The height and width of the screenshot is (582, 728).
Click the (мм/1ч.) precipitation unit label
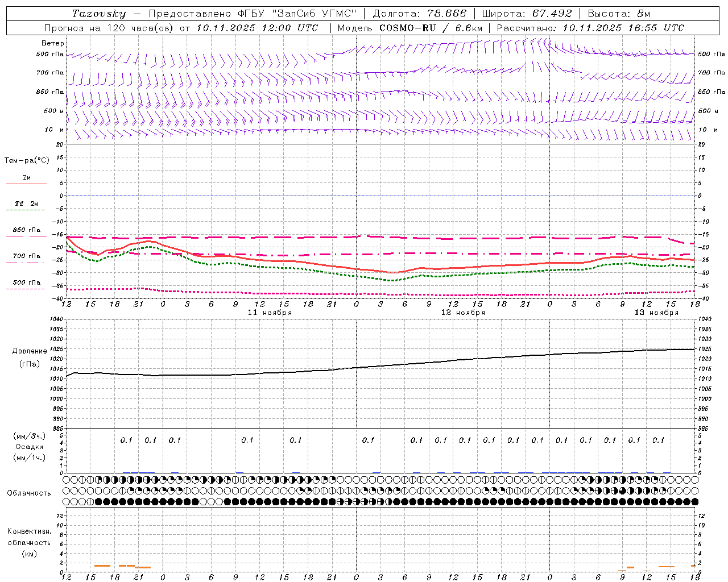click(30, 458)
